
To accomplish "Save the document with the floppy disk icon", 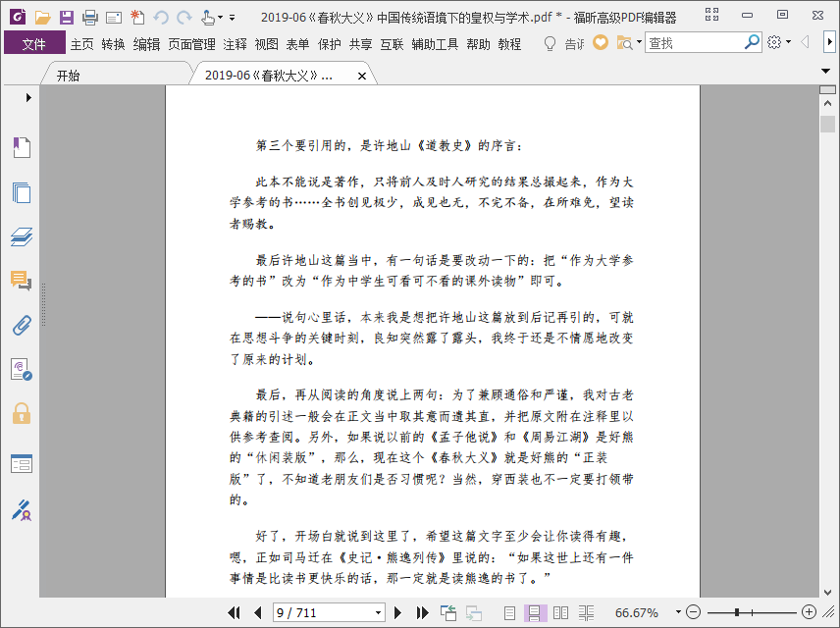I will pyautogui.click(x=67, y=18).
